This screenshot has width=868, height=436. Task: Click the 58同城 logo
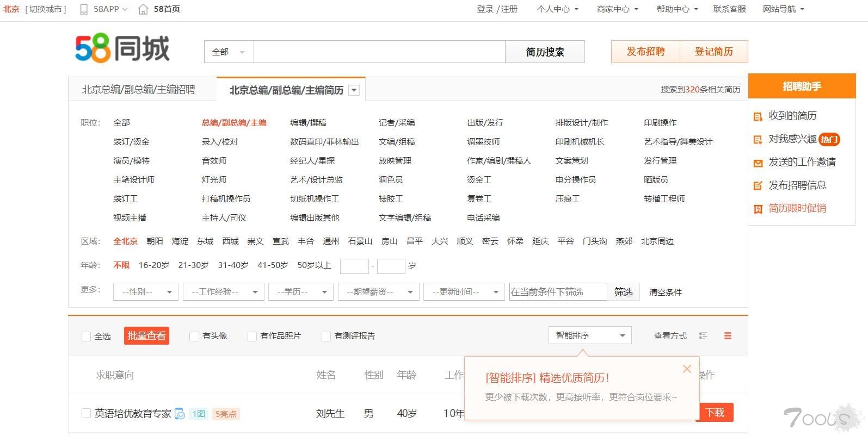122,49
